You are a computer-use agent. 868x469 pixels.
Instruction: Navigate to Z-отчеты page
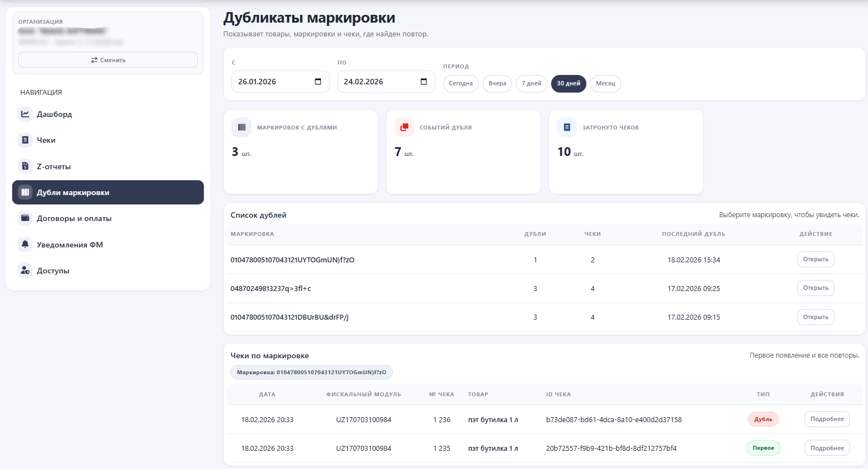53,166
